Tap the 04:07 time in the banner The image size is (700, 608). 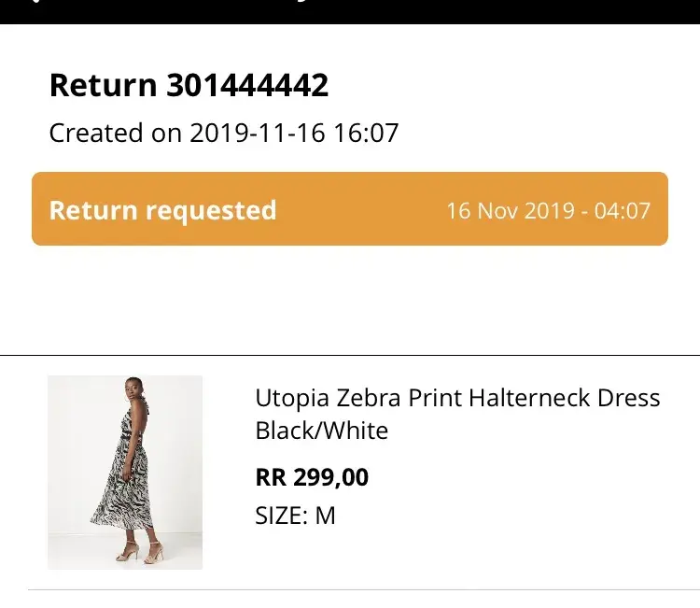pyautogui.click(x=623, y=210)
